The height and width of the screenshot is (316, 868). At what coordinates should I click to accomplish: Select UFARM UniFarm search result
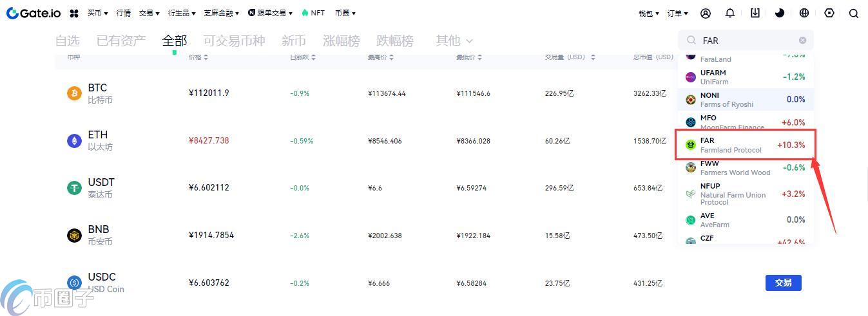pos(746,77)
